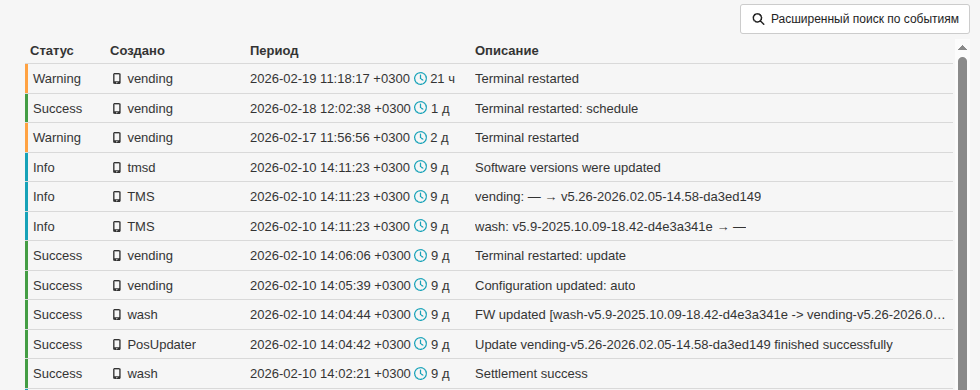Select the Configuration updated: auto row
The width and height of the screenshot is (980, 390).
[x=489, y=286]
